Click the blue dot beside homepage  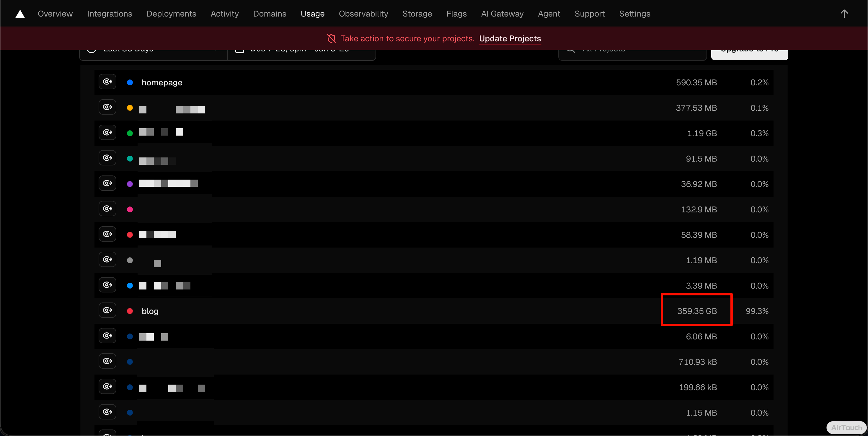pos(130,83)
